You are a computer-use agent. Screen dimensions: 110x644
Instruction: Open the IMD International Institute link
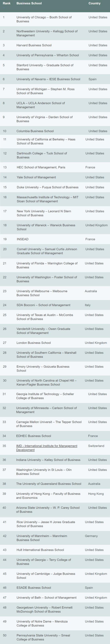(47, 448)
